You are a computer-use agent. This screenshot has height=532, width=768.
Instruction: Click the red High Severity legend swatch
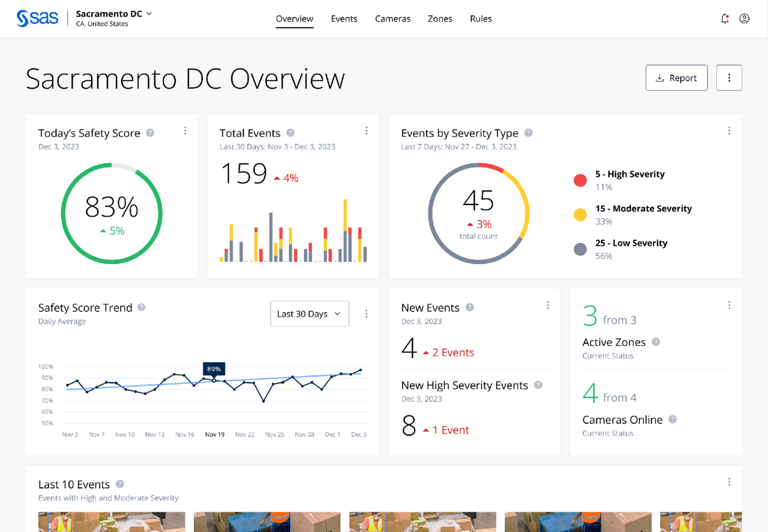(x=580, y=181)
